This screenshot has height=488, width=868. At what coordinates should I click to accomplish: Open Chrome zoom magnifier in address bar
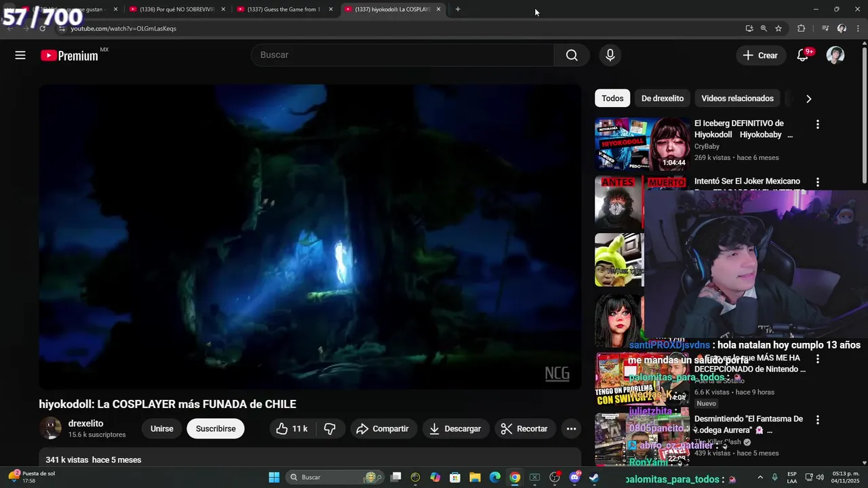point(764,28)
